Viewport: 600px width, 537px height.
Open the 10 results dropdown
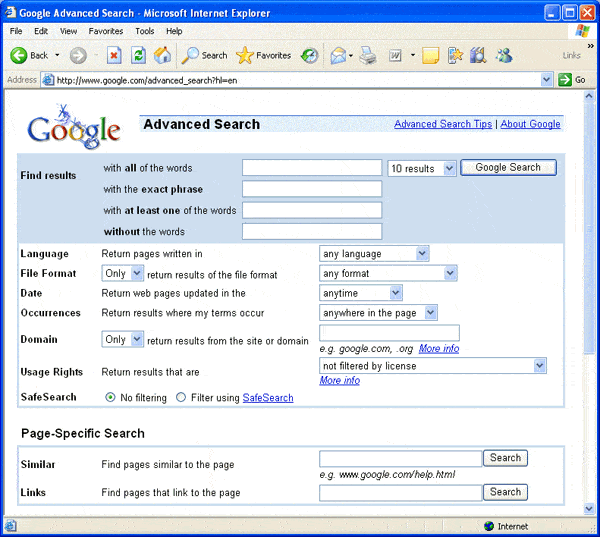422,168
